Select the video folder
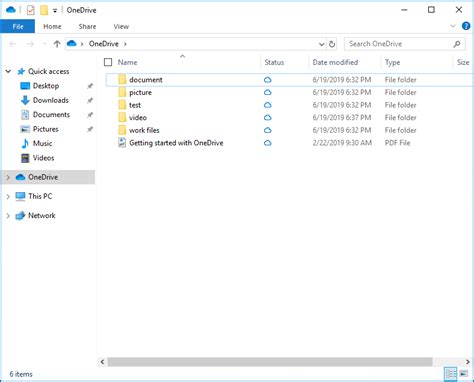The width and height of the screenshot is (474, 382). (289, 118)
